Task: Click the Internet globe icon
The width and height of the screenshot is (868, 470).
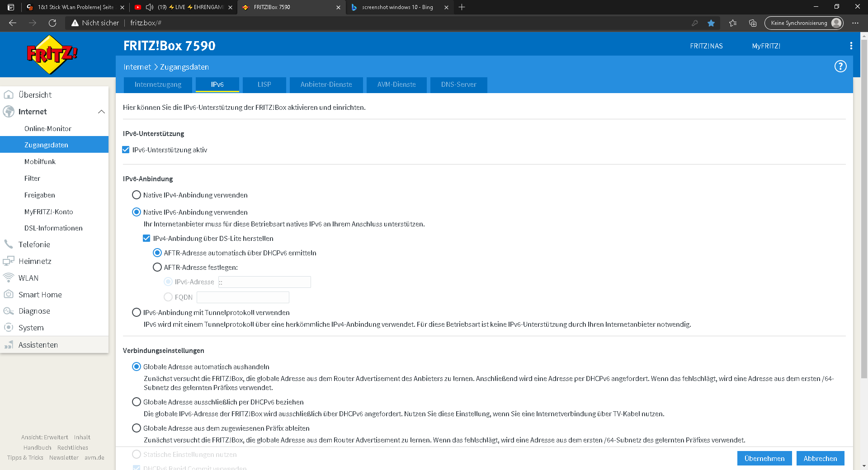Action: [x=9, y=111]
